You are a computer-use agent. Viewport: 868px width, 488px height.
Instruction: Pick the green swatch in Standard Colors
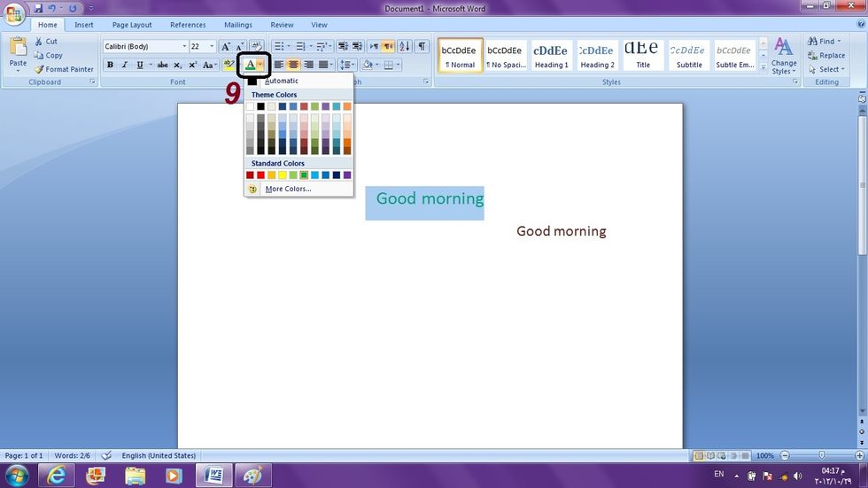tap(304, 175)
